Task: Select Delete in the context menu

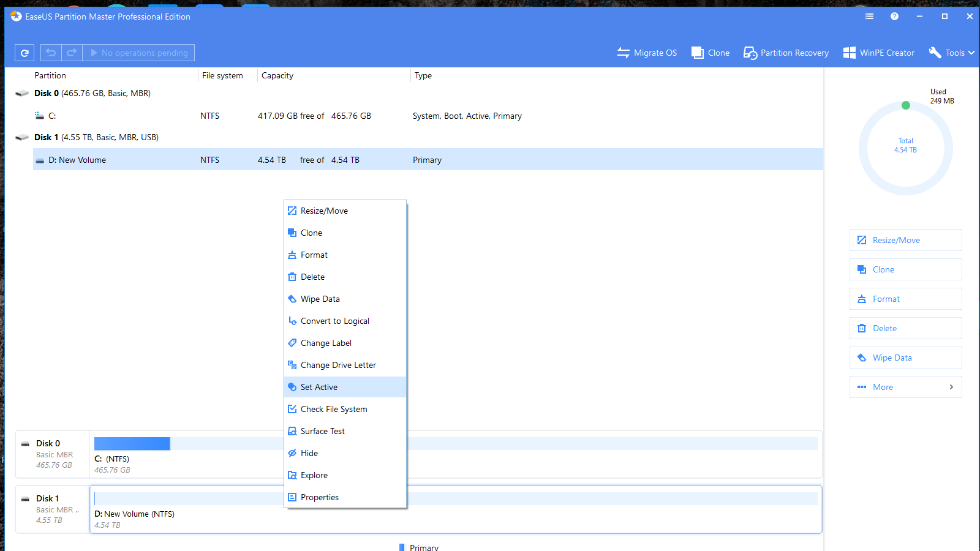Action: 345,277
